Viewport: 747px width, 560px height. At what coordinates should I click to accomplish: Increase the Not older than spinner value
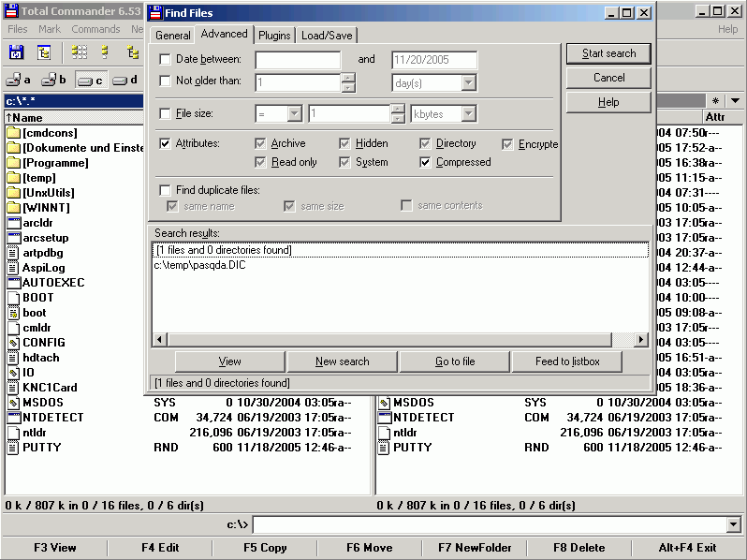point(349,78)
